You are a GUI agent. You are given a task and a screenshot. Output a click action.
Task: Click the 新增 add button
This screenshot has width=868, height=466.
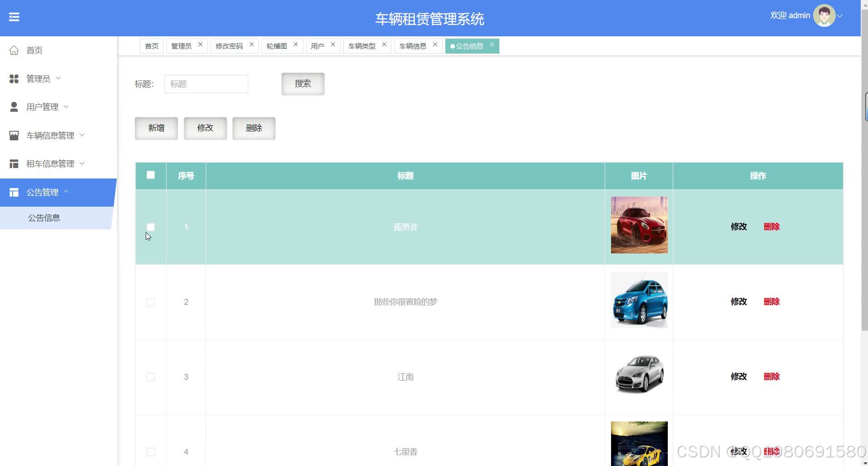coord(156,128)
